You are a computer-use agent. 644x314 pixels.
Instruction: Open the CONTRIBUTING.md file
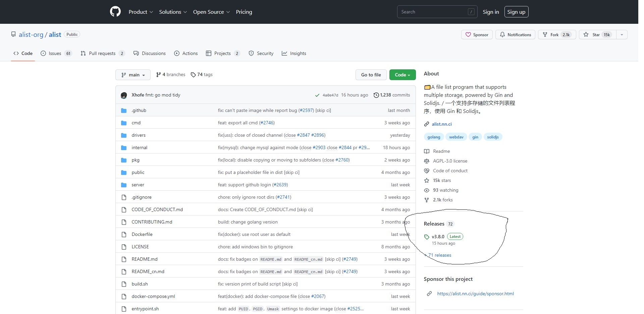click(152, 222)
